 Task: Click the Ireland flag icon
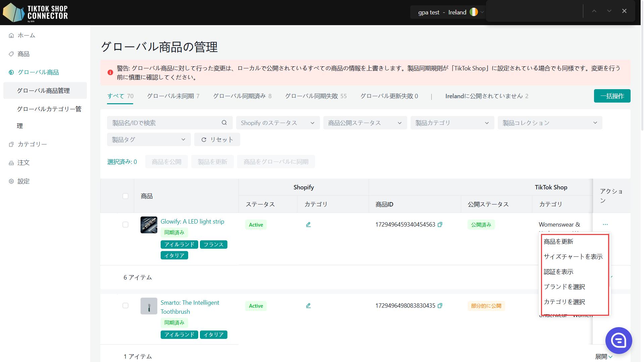pyautogui.click(x=474, y=12)
